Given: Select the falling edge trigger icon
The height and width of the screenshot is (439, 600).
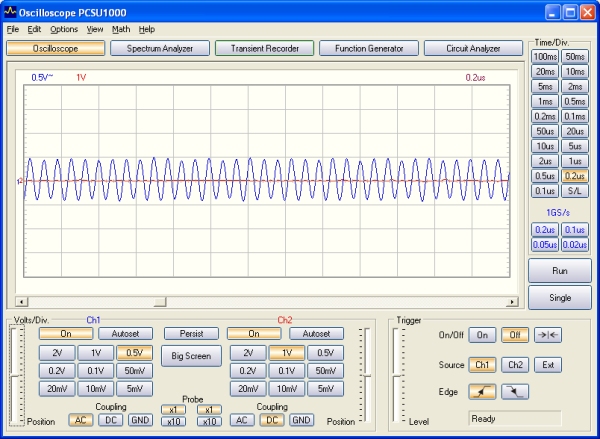Looking at the screenshot, I should point(514,392).
